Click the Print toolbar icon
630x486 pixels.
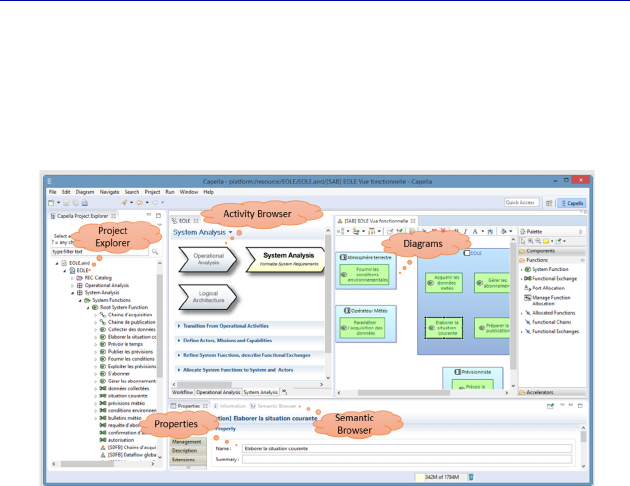point(85,203)
